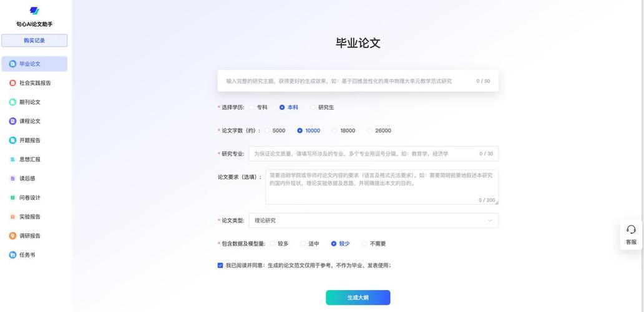Click the 社会实践报告 sidebar icon
This screenshot has width=644, height=312.
pyautogui.click(x=12, y=83)
